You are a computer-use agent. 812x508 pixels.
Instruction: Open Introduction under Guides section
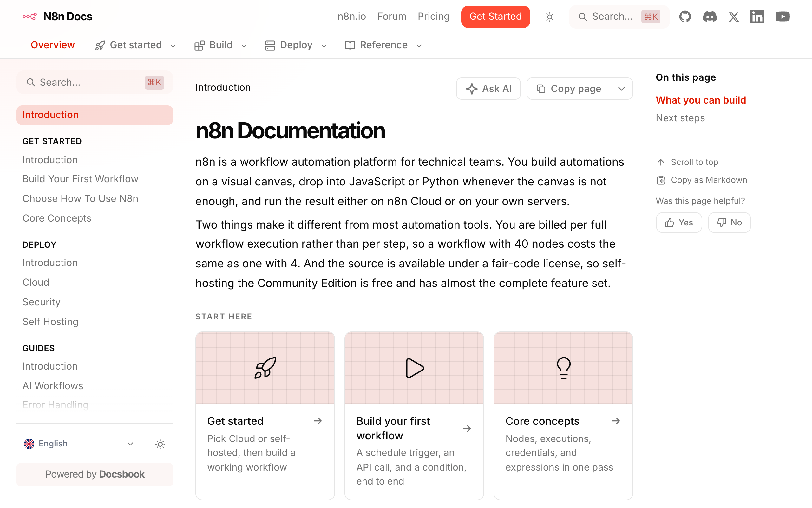click(50, 366)
